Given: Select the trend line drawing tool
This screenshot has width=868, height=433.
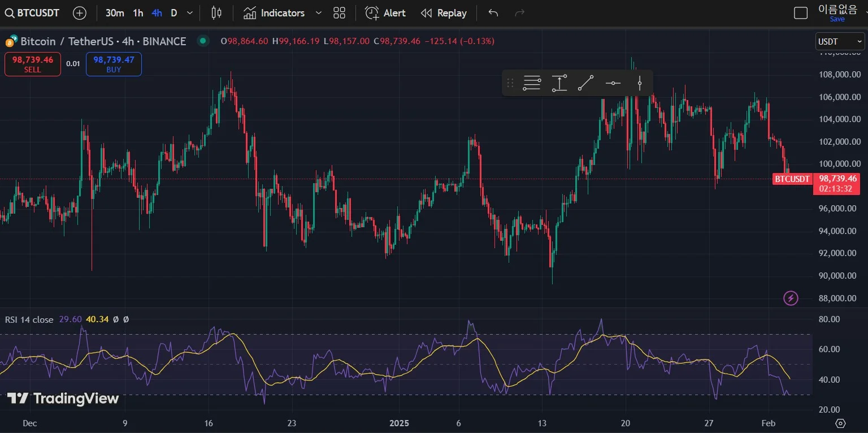Looking at the screenshot, I should pyautogui.click(x=586, y=83).
